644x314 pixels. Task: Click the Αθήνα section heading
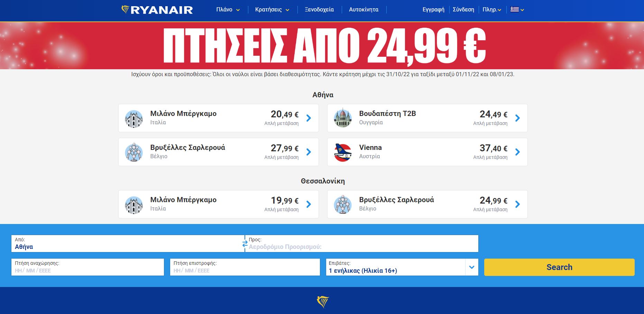point(323,95)
